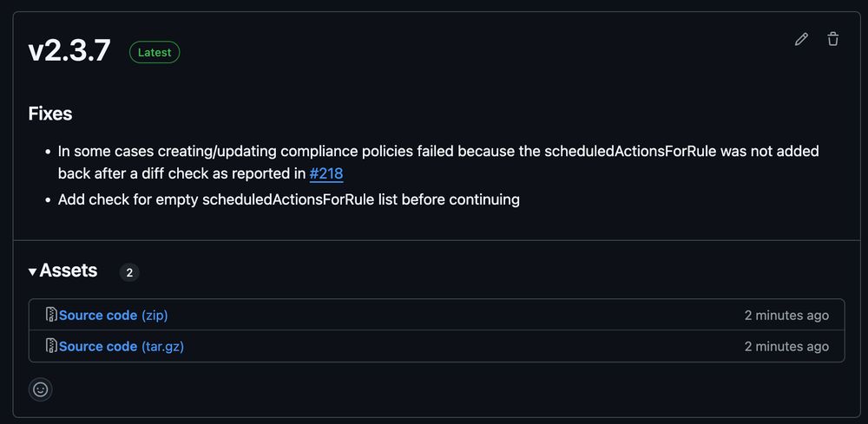This screenshot has width=868, height=424.
Task: Click the Assets heading label
Action: coord(69,271)
